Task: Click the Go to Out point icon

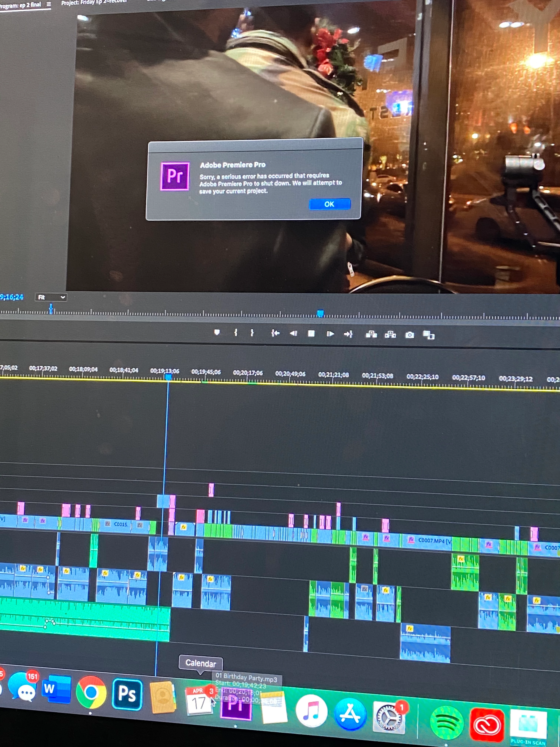Action: (x=348, y=334)
